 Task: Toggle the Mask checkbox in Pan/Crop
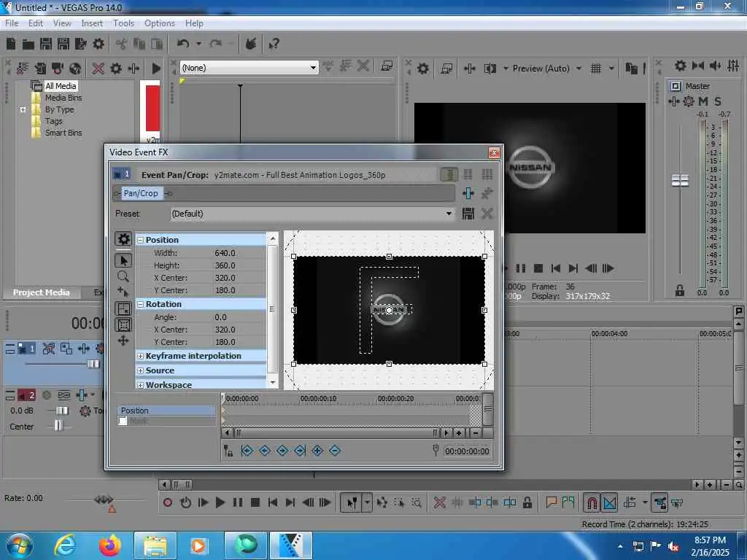click(x=123, y=421)
